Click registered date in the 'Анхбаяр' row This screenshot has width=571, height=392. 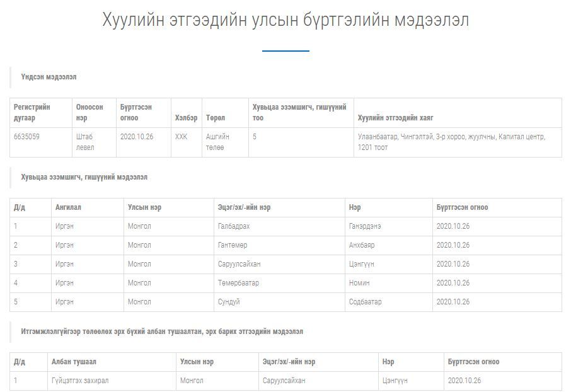point(453,245)
